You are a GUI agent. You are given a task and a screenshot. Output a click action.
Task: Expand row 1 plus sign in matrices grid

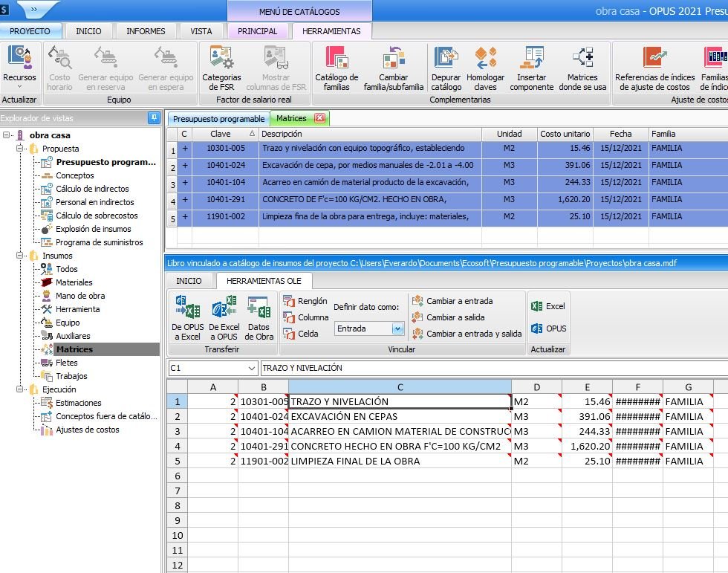(x=184, y=149)
